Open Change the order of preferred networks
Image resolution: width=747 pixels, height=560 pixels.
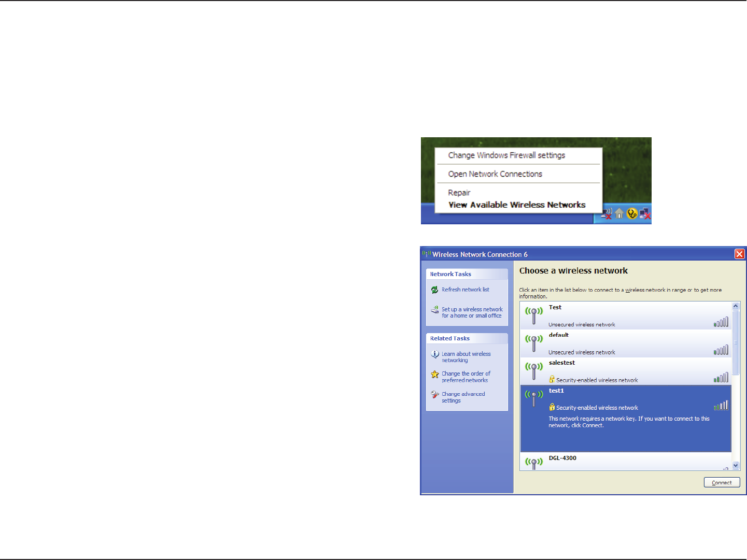(x=466, y=377)
